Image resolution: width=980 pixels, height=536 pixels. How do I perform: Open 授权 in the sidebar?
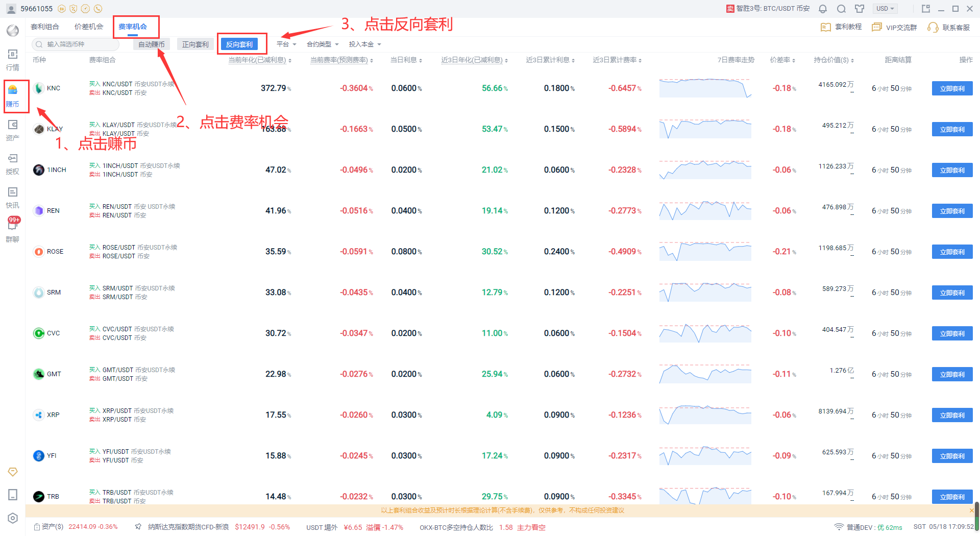point(13,164)
